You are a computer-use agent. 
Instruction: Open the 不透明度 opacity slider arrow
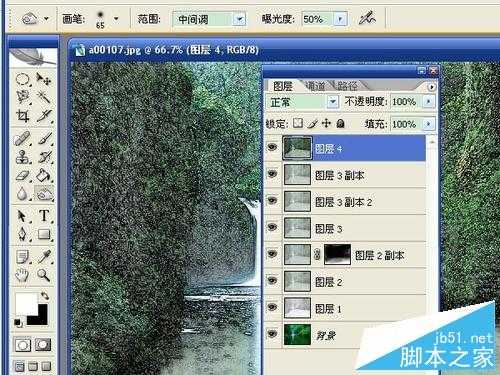point(429,101)
